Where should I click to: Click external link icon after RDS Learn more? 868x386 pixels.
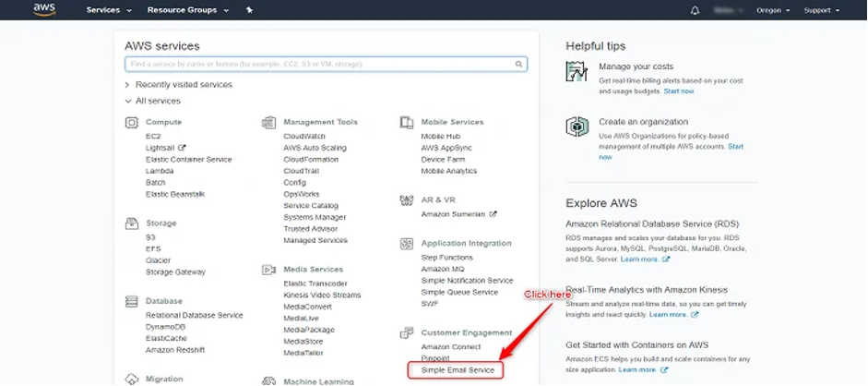coord(666,259)
